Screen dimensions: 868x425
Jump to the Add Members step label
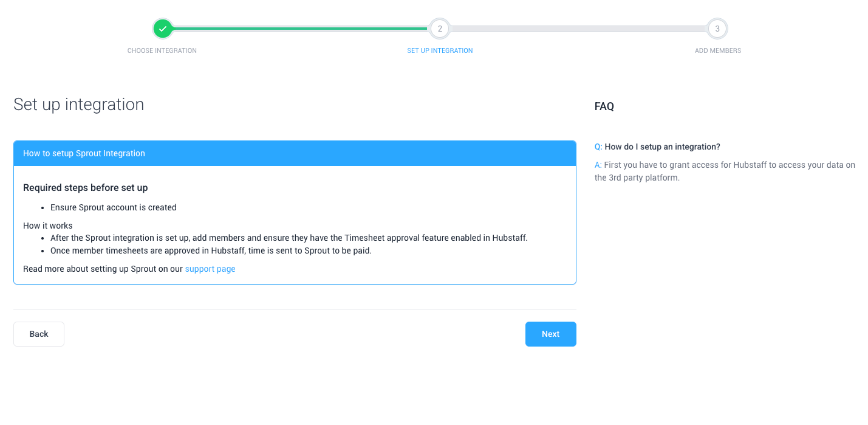(x=717, y=50)
